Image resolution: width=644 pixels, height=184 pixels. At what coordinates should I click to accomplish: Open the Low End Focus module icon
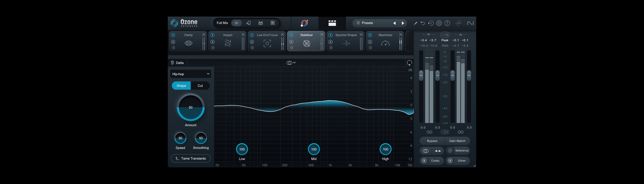tap(267, 44)
